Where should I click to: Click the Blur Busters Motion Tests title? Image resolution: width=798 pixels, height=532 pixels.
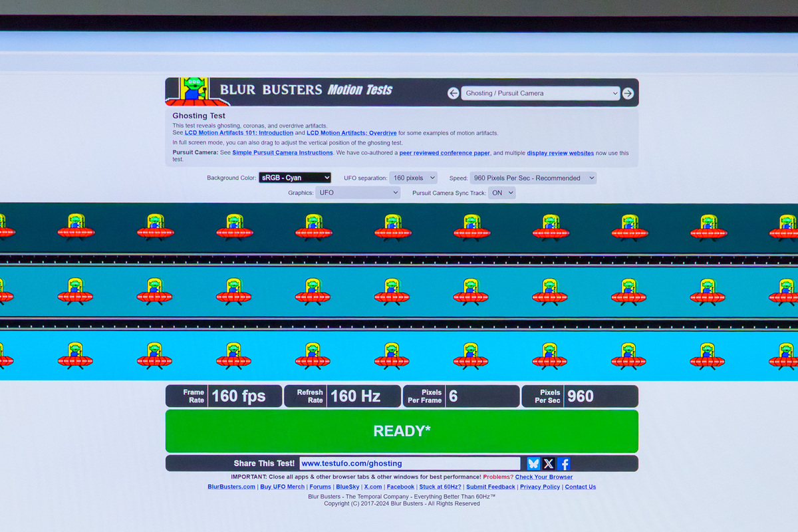coord(306,90)
